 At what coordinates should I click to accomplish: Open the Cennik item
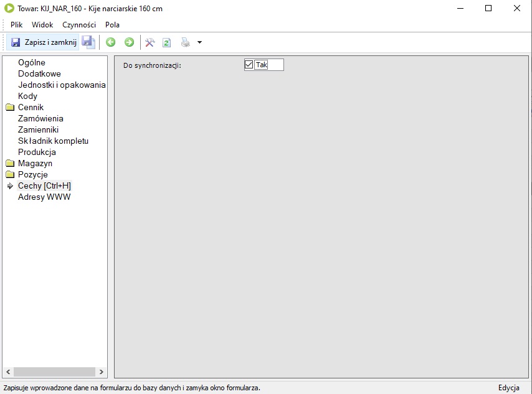coord(31,107)
